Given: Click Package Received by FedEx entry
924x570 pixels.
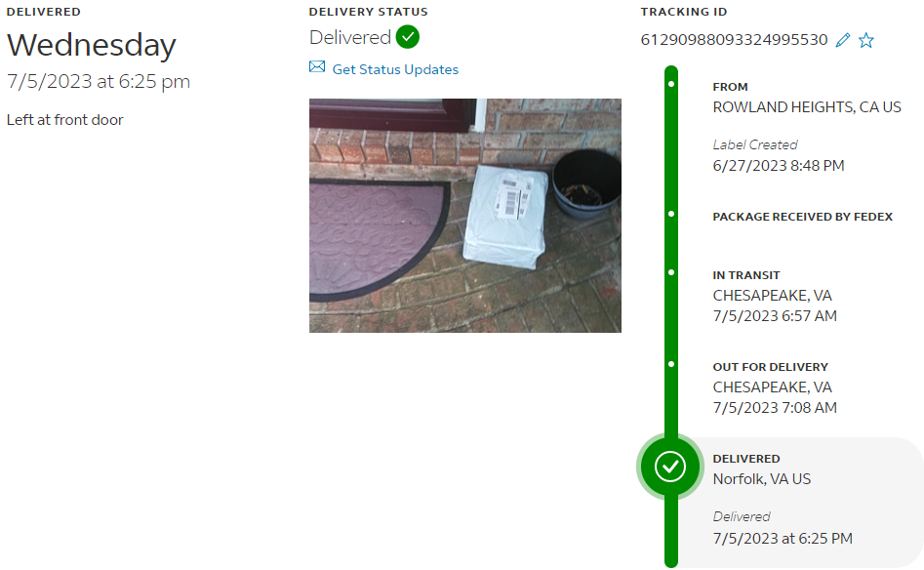Looking at the screenshot, I should (x=803, y=217).
